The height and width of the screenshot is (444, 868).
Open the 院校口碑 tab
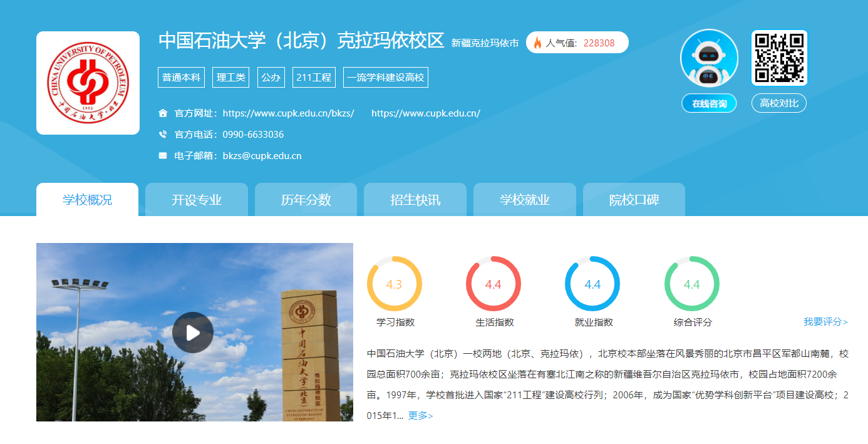[x=634, y=200]
